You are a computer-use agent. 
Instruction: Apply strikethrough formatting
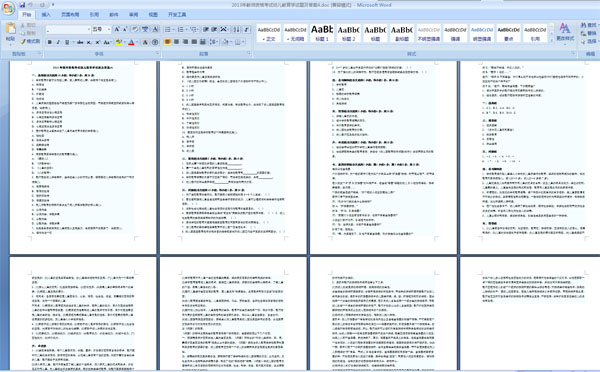click(80, 42)
